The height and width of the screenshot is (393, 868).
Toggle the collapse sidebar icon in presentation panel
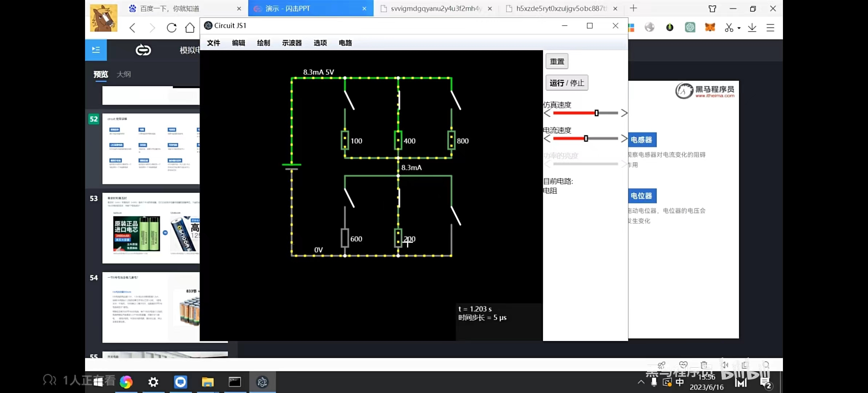(96, 50)
